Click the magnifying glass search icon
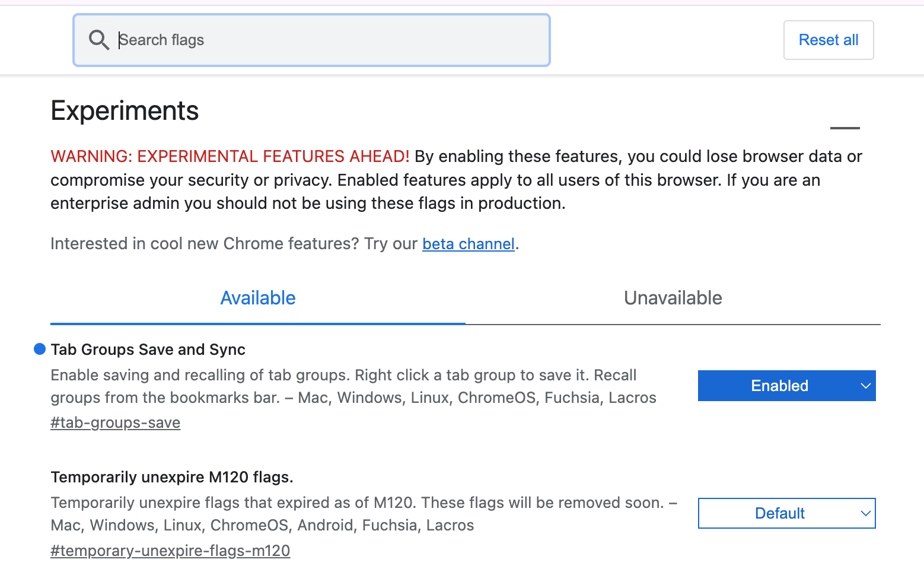Image resolution: width=924 pixels, height=572 pixels. [x=98, y=40]
